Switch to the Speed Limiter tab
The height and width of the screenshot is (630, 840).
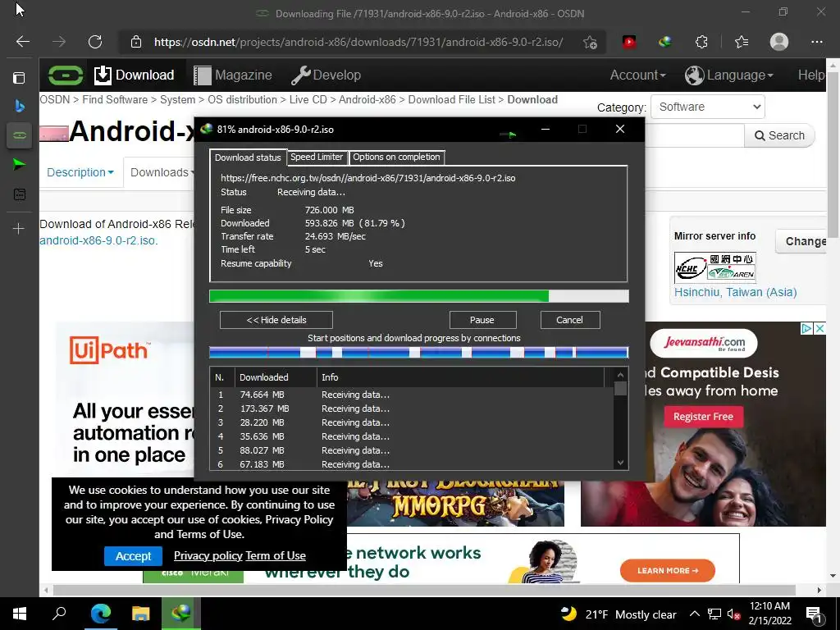[x=317, y=157]
